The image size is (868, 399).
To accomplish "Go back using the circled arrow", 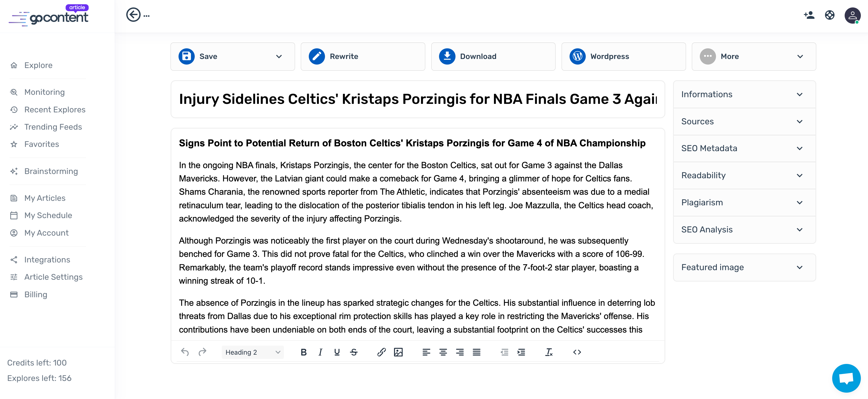I will point(133,15).
